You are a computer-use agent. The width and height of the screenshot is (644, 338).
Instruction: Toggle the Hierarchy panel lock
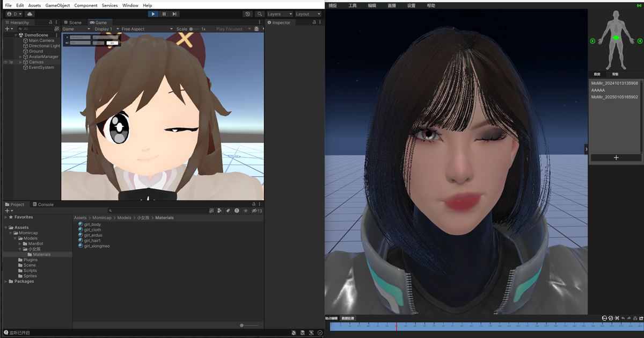coord(50,23)
